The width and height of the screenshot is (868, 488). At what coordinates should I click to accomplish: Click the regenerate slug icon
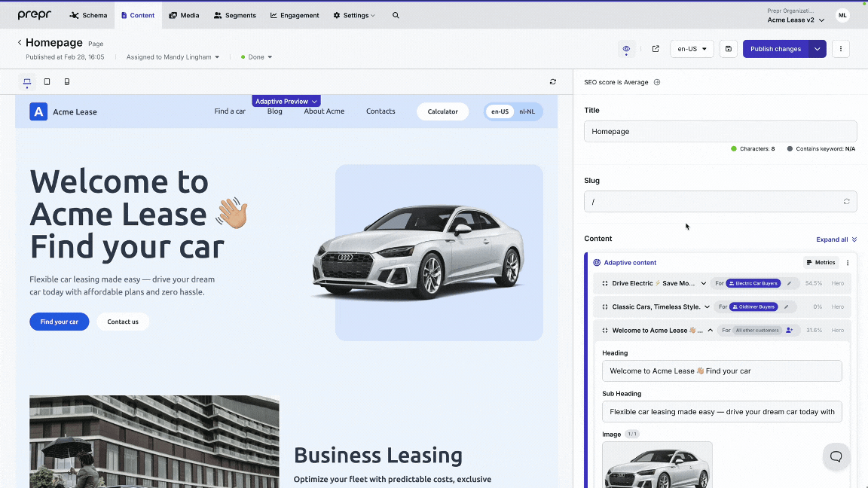[846, 201]
